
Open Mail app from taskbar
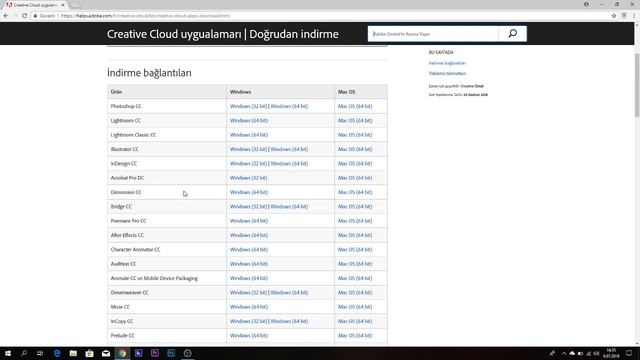pyautogui.click(x=106, y=353)
